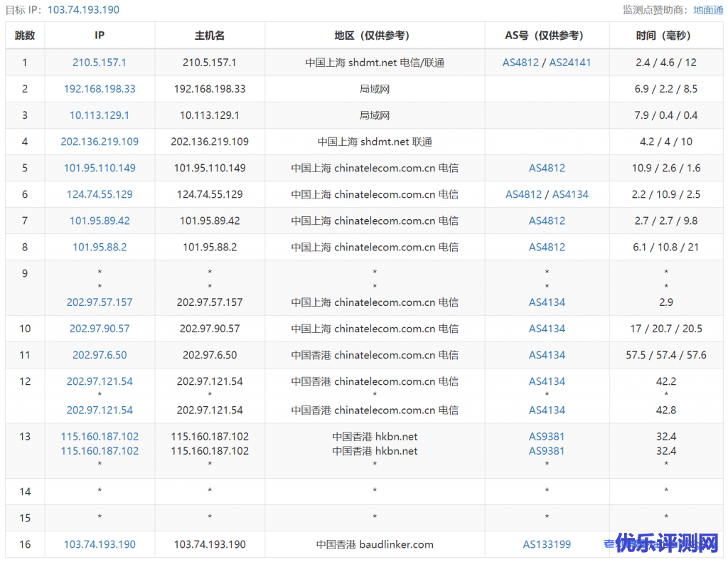Click the 主机名 column header

[x=210, y=36]
